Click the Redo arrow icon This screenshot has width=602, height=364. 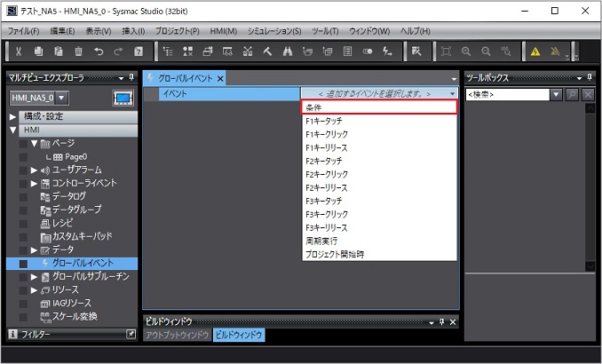coord(118,52)
